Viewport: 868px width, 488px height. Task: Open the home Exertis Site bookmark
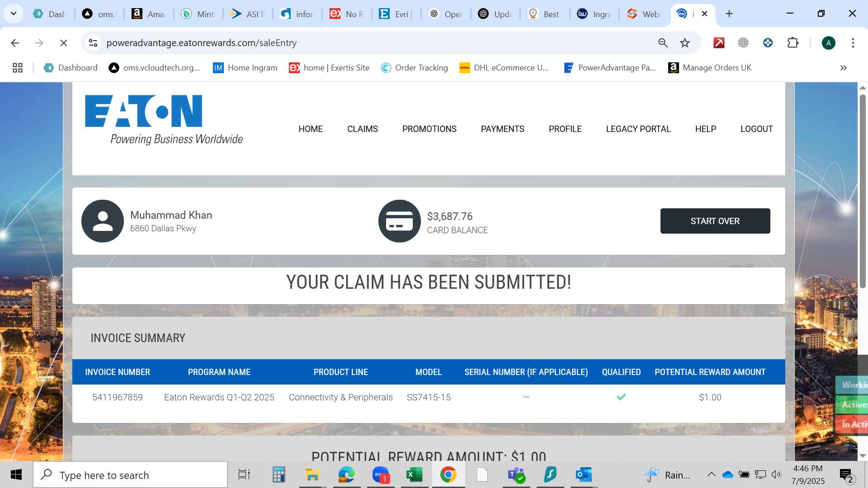point(329,68)
